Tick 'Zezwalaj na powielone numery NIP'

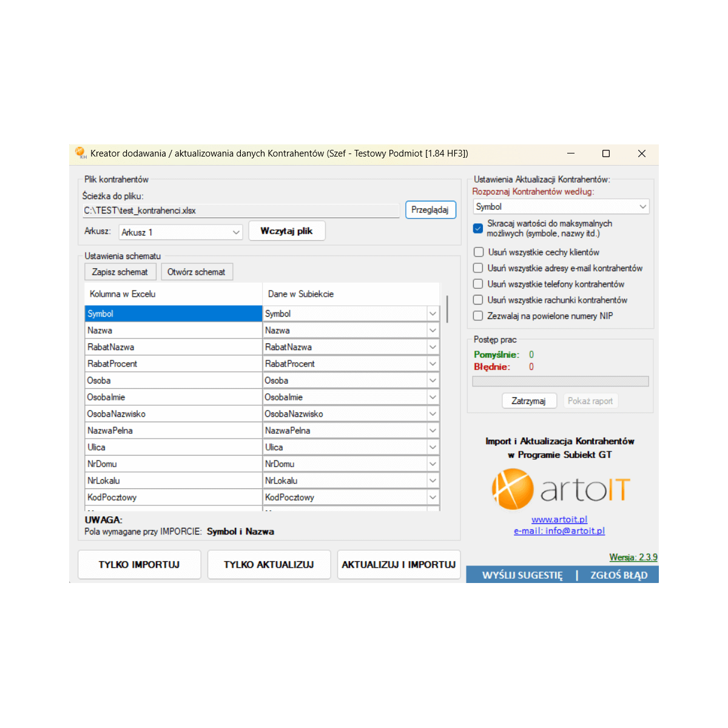pyautogui.click(x=479, y=316)
